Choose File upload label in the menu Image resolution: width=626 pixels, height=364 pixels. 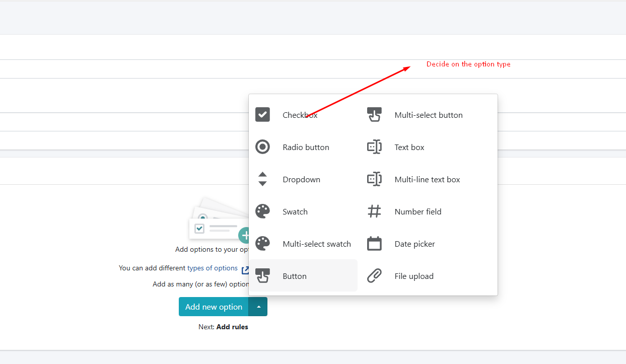(x=414, y=276)
